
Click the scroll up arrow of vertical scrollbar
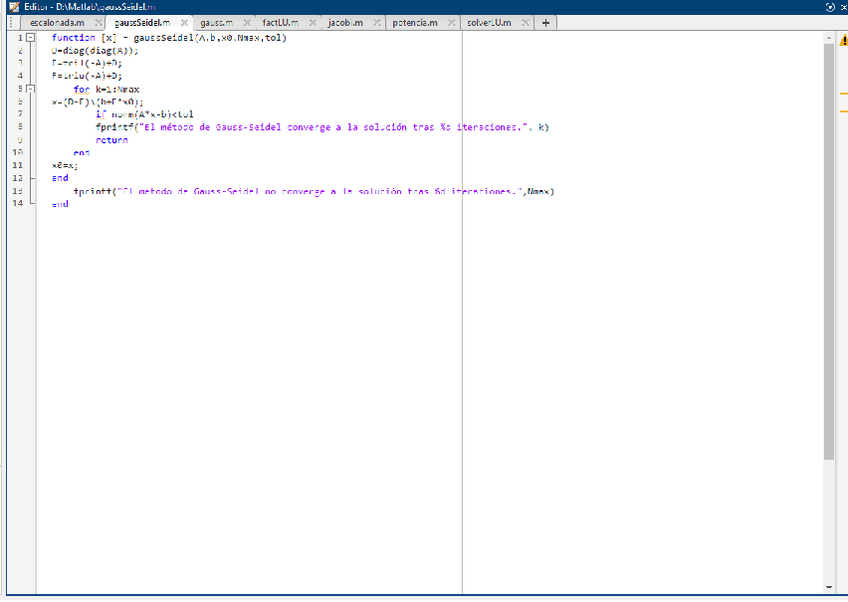[x=829, y=39]
